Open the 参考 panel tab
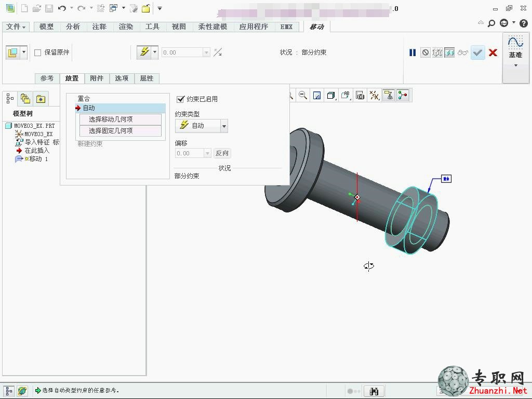Screen dimensions: 532x399 (47, 78)
